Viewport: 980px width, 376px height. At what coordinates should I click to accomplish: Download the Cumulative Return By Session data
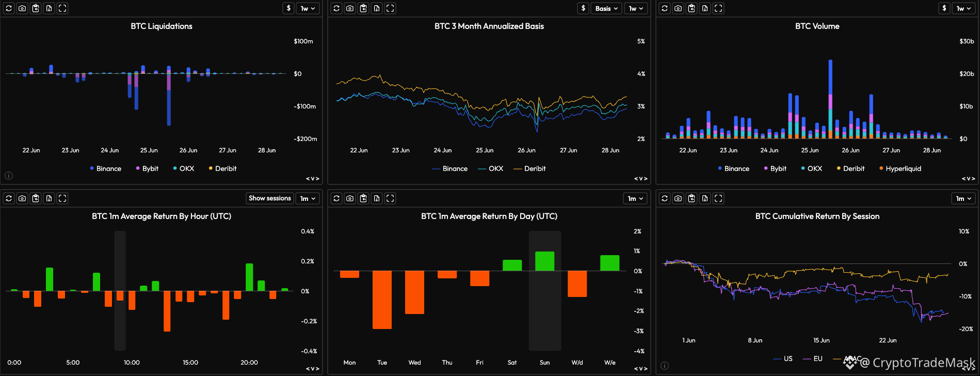[705, 198]
